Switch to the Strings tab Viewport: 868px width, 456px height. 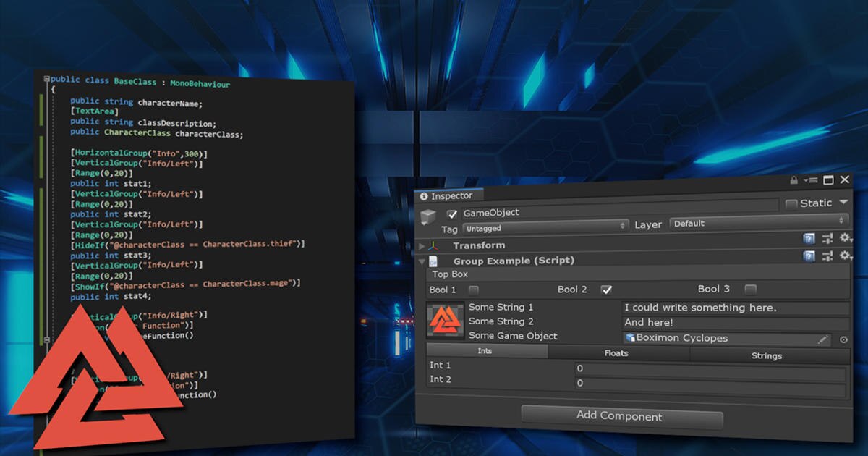pos(766,355)
